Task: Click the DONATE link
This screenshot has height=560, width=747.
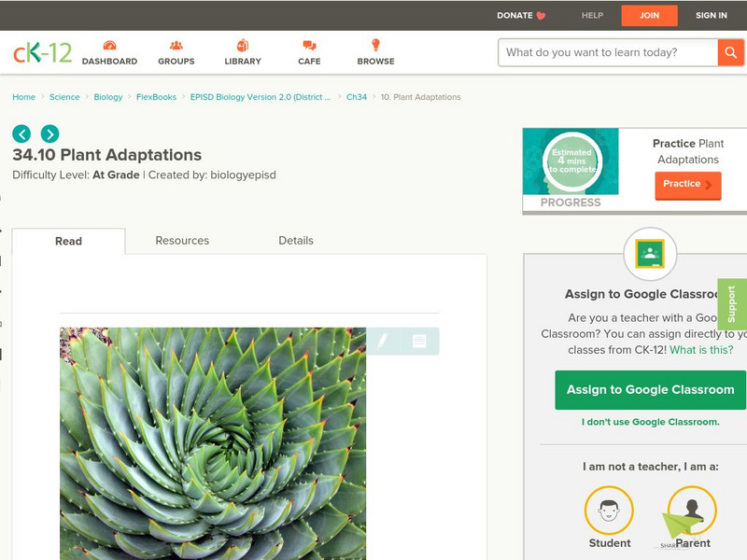Action: (x=514, y=15)
